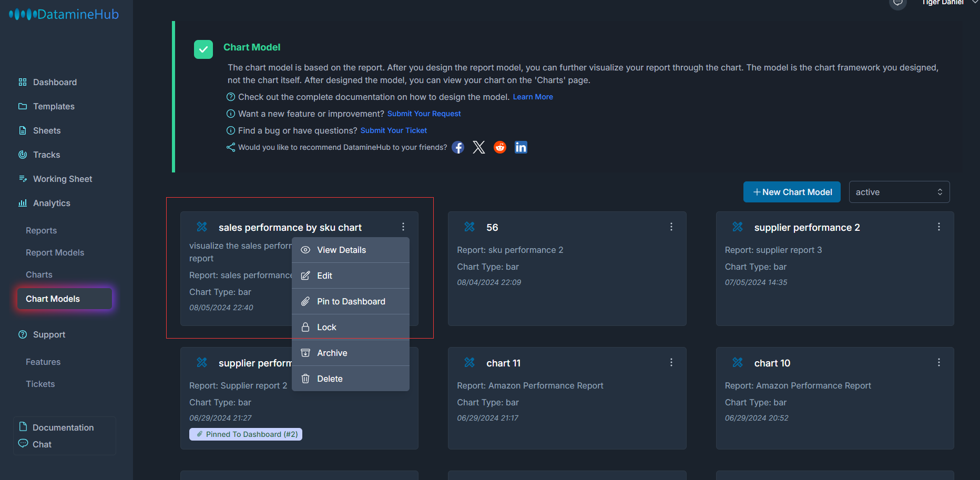The image size is (980, 480).
Task: Click the 56 card title
Action: tap(492, 228)
